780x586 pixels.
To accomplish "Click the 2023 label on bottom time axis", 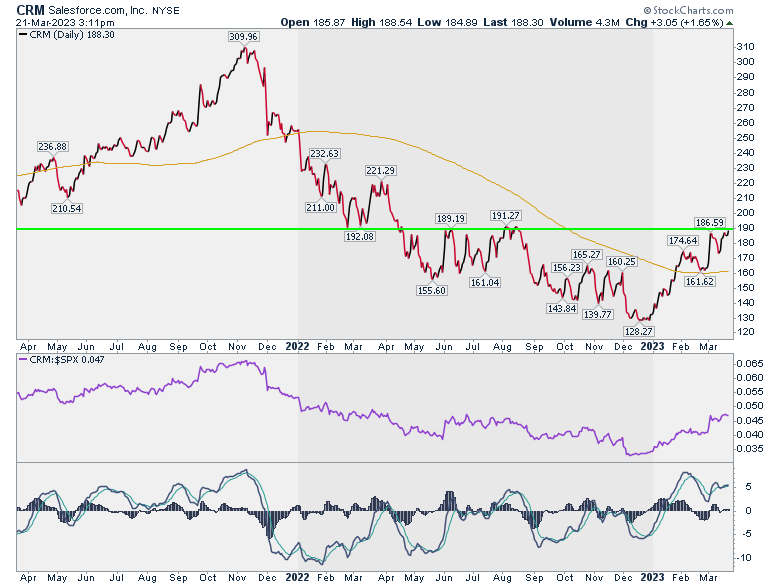I will (x=652, y=578).
